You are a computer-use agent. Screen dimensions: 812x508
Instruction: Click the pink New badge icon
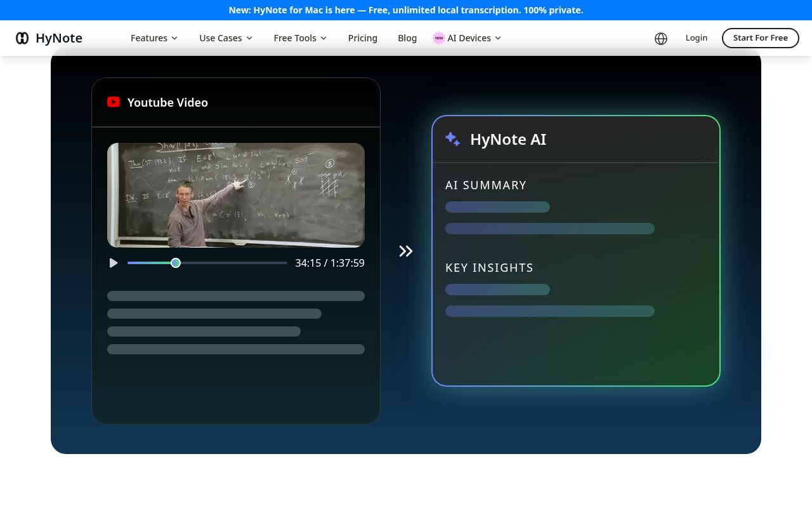coord(438,38)
